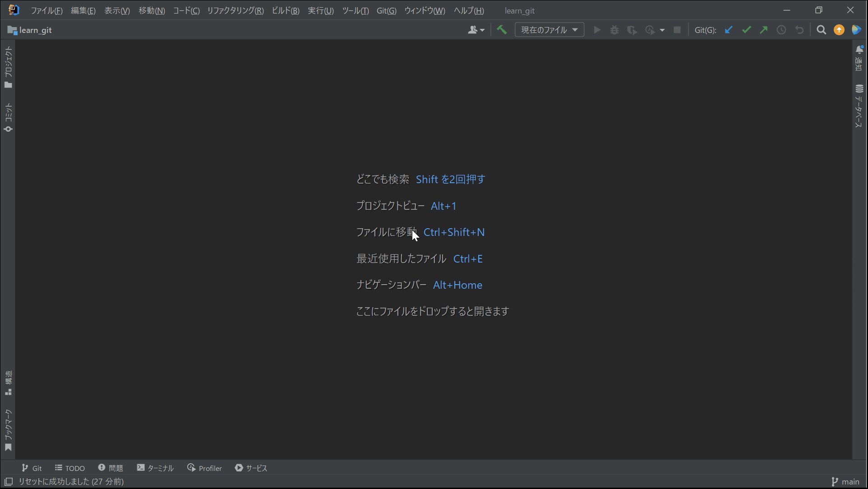Screen dimensions: 868x489
Task: Click the green commit checkmark icon
Action: pos(746,30)
